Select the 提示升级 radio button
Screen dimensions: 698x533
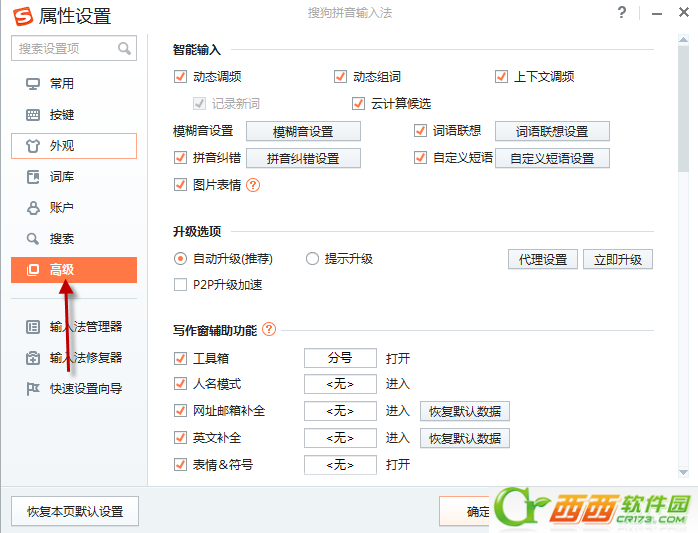(x=312, y=259)
